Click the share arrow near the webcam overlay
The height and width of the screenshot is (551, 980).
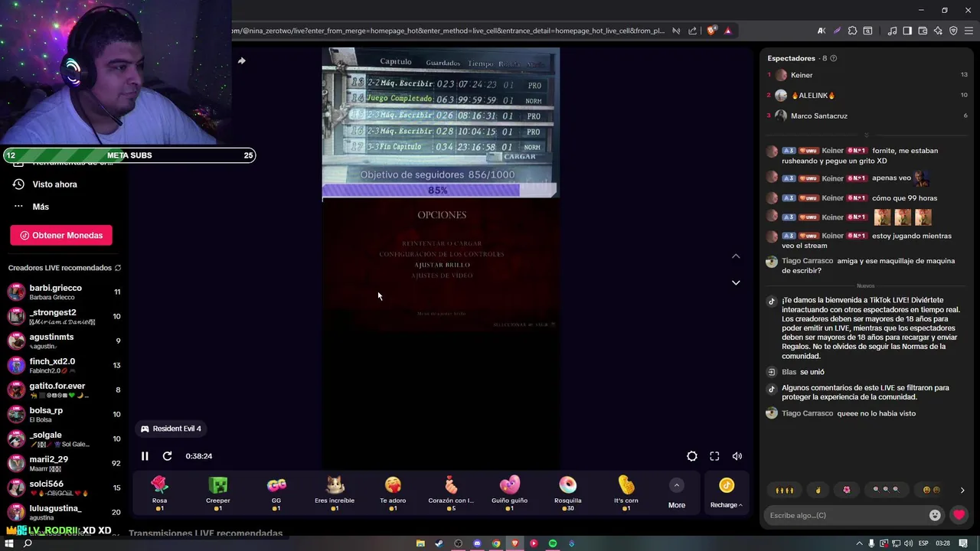241,60
